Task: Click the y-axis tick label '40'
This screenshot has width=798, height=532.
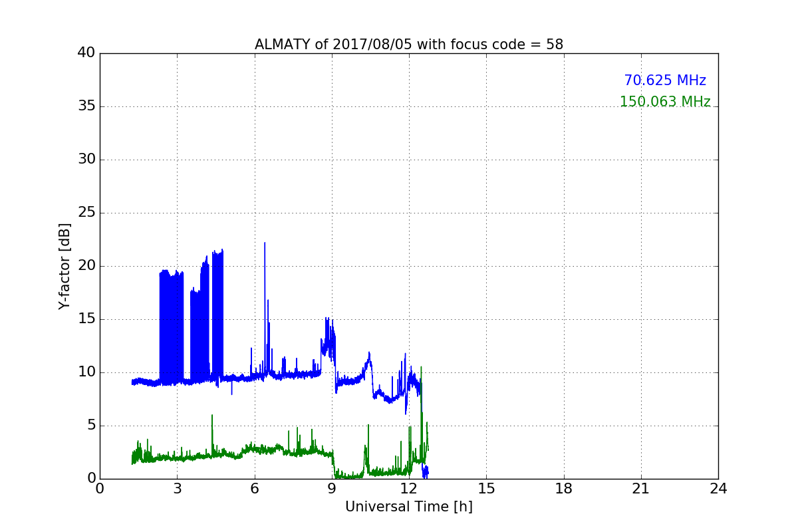Action: 86,53
